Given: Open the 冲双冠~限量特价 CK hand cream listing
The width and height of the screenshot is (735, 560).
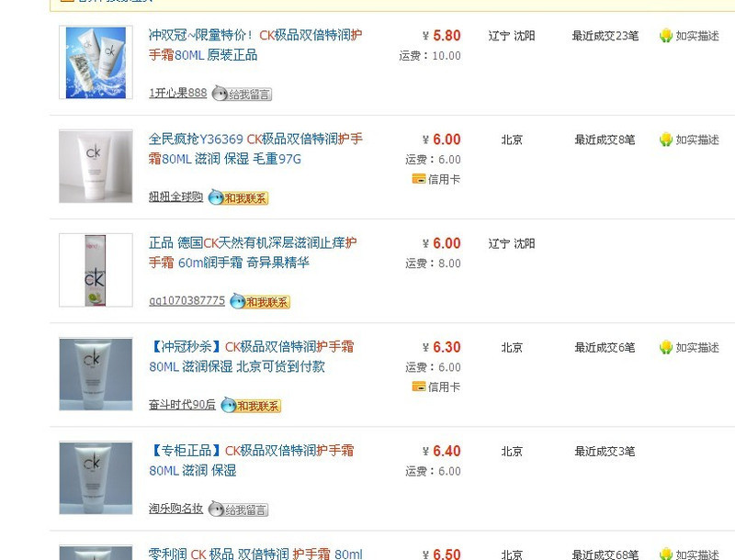Looking at the screenshot, I should 255,45.
